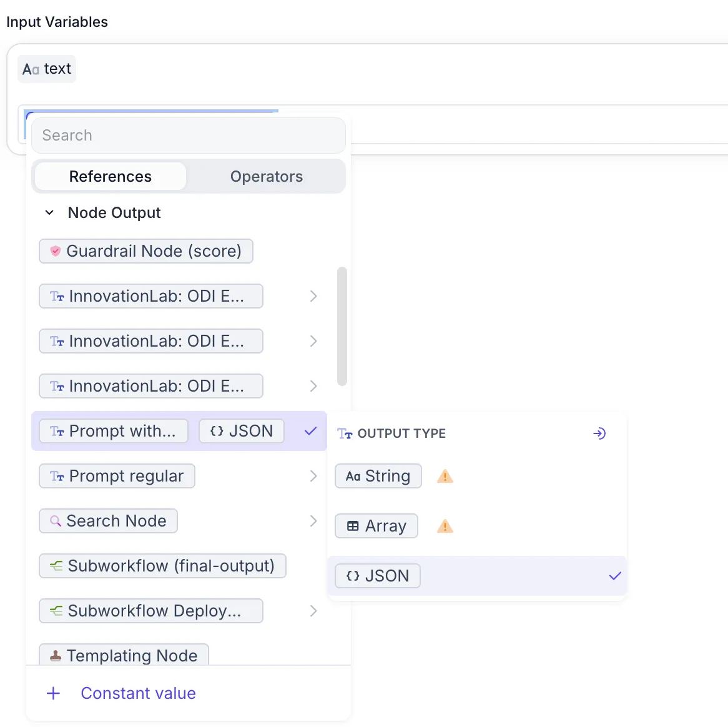
Task: Choose String output type
Action: [x=378, y=476]
